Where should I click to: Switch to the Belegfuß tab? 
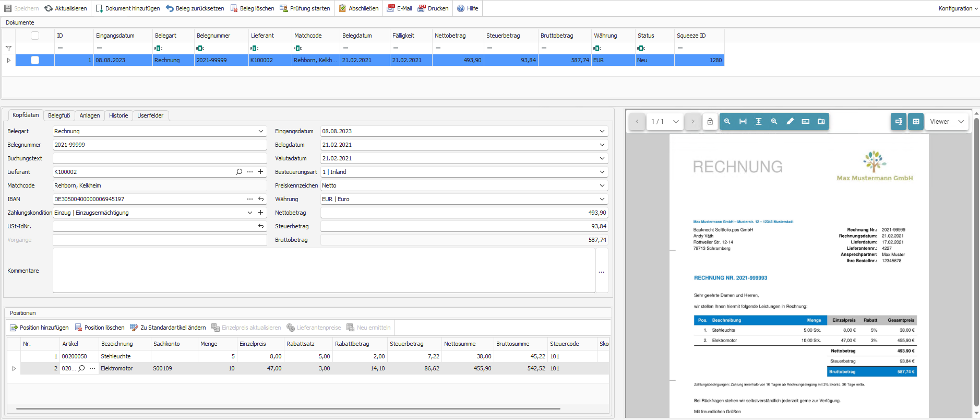[x=59, y=115]
